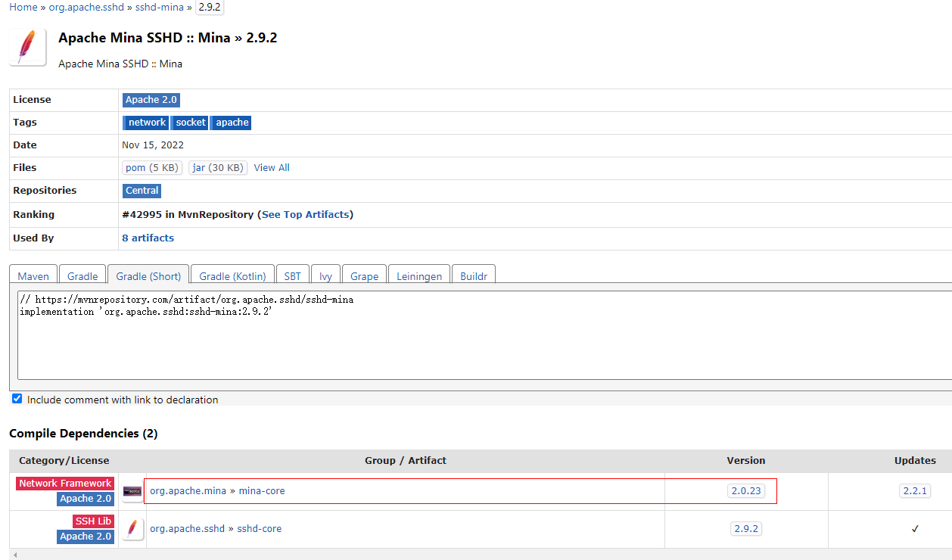Open the Maven tab
This screenshot has width=952, height=560.
33,276
